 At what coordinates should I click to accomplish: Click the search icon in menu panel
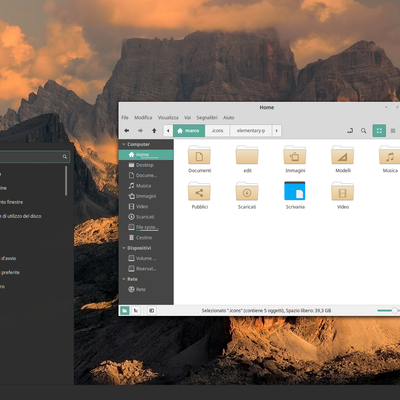click(65, 157)
